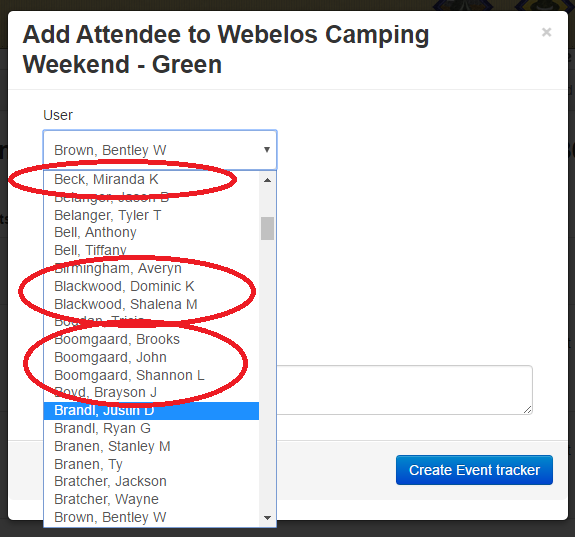
Task: Select Beck, Miranda K from list
Action: [151, 179]
